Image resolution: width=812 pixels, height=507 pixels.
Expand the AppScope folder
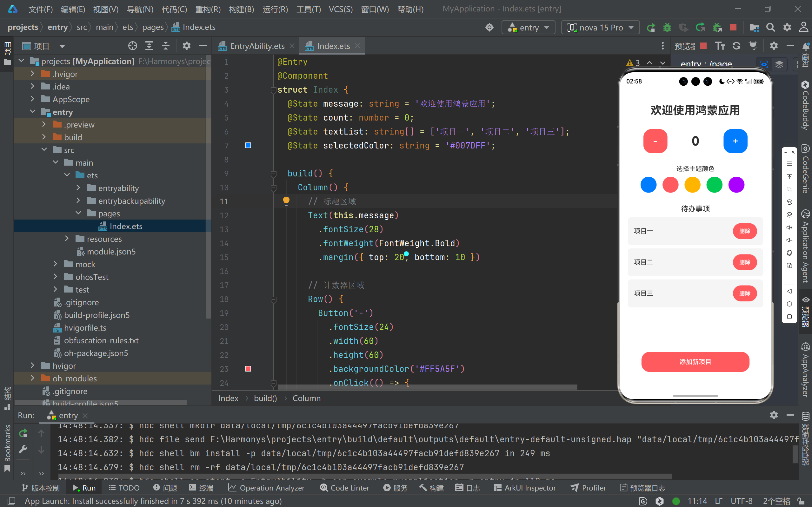click(32, 99)
